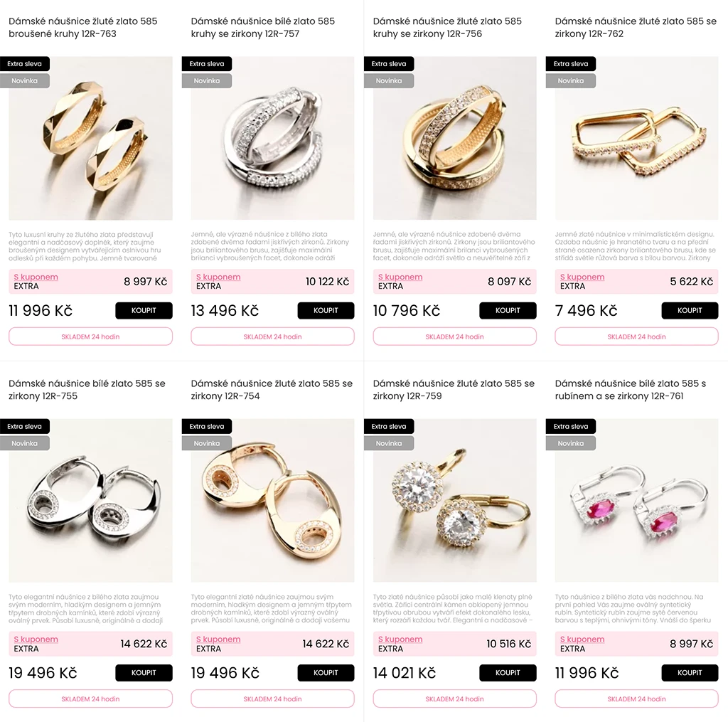728x722 pixels.
Task: Click 'Extra sleva' badge on 12R-759
Action: [389, 427]
